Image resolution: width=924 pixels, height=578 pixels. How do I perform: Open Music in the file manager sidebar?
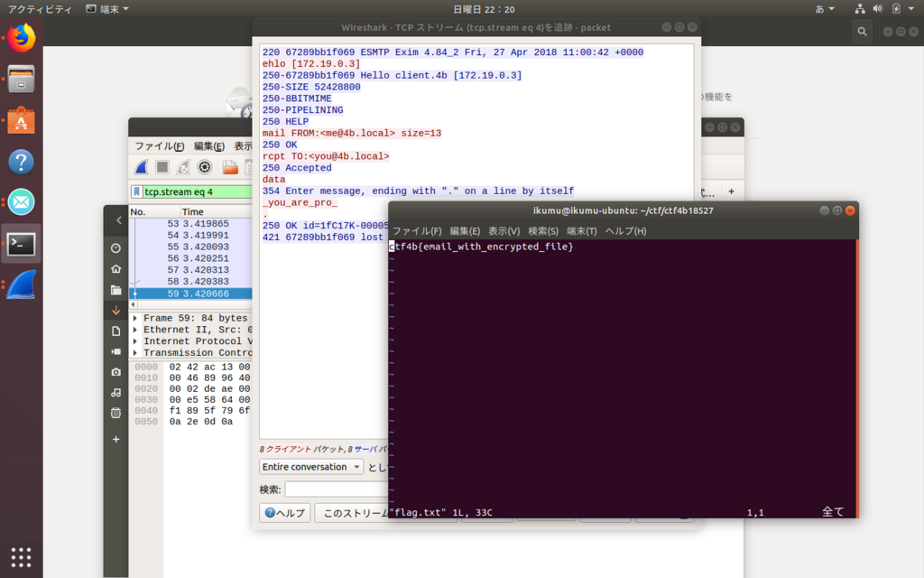116,392
